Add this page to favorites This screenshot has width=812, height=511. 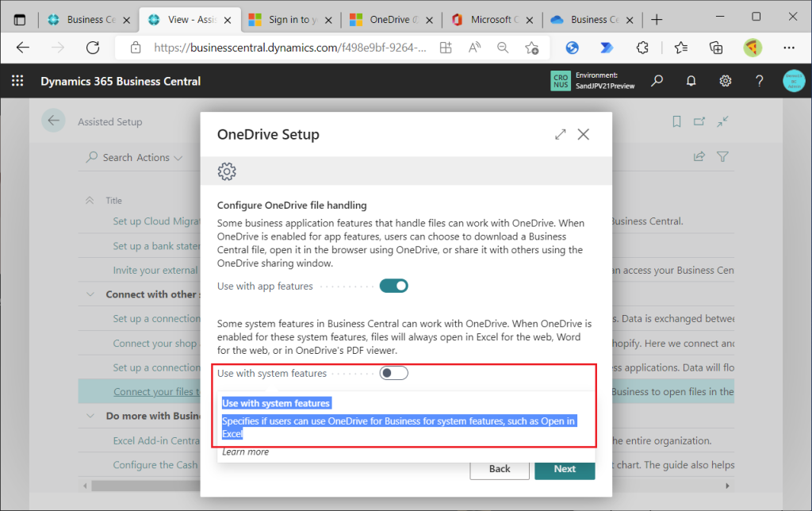pyautogui.click(x=531, y=48)
